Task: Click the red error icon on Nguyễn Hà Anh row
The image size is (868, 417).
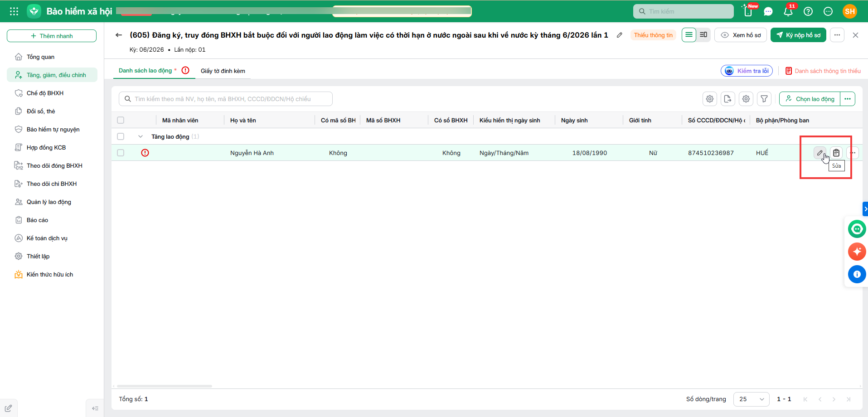Action: pyautogui.click(x=145, y=153)
